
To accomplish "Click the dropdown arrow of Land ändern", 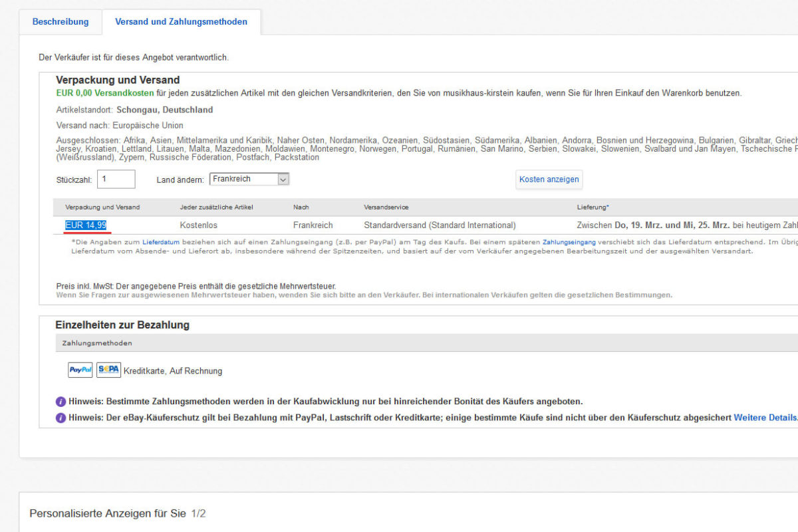I will point(283,179).
